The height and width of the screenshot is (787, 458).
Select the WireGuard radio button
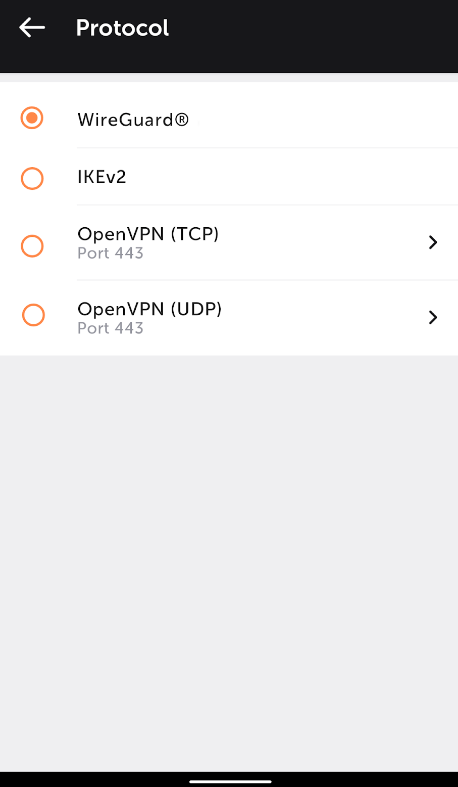coord(32,118)
